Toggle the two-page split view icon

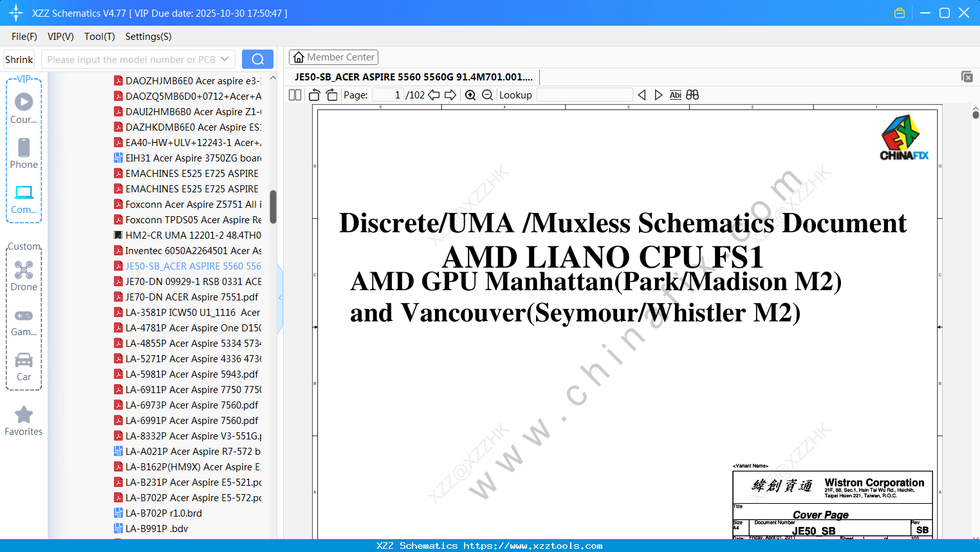[295, 95]
